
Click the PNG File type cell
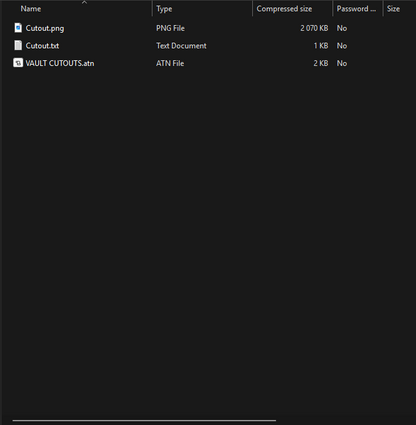tap(170, 28)
